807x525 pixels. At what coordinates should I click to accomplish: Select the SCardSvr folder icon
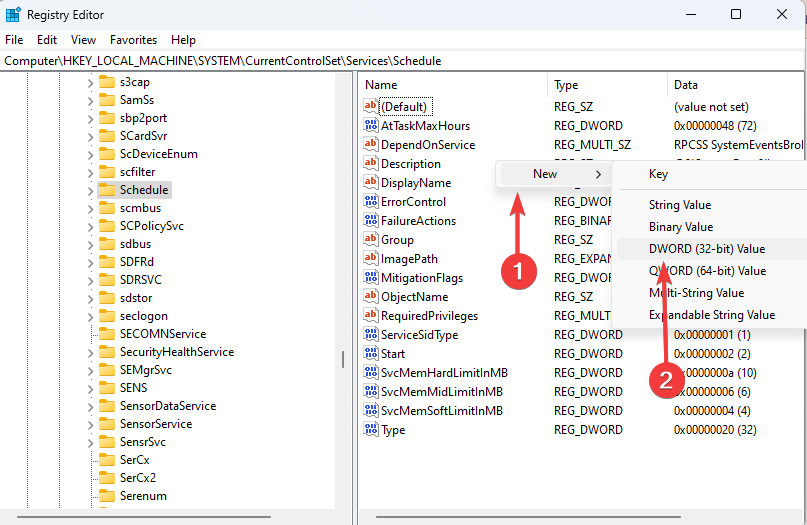pos(107,136)
